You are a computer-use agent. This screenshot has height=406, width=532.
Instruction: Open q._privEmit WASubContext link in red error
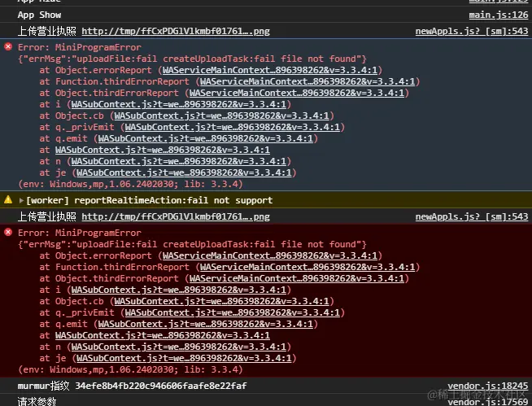coord(233,312)
